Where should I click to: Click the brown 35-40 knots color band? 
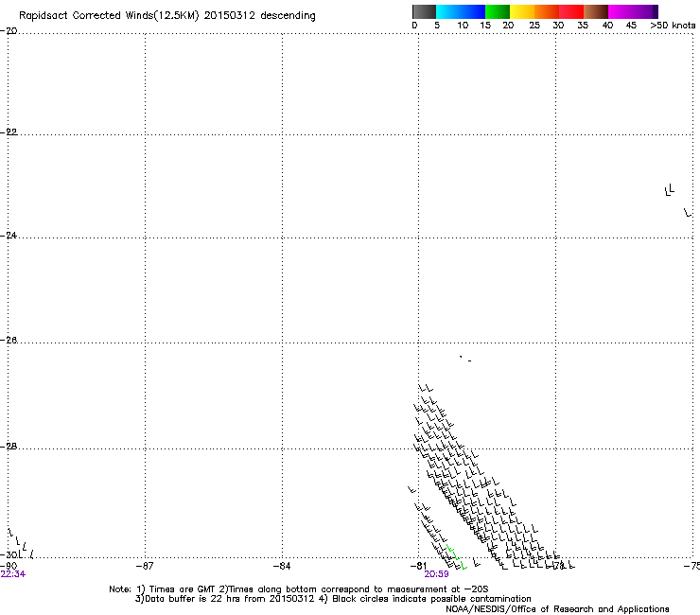pyautogui.click(x=596, y=11)
